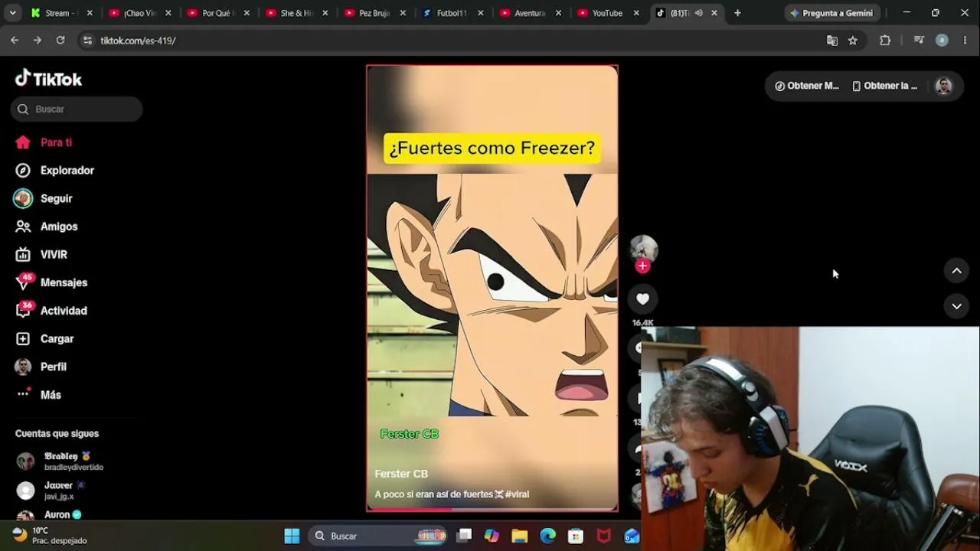This screenshot has width=980, height=551.
Task: Open the Amigos section
Action: [x=47, y=227]
